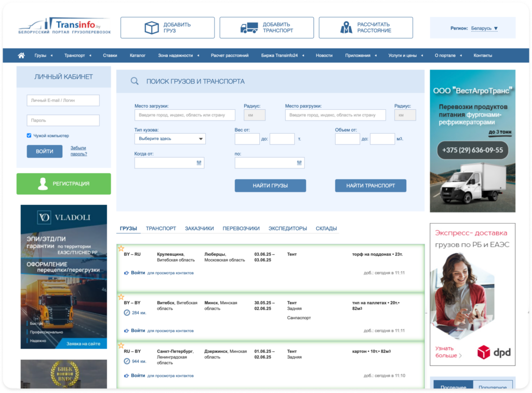
Task: Toggle the 'Чужой компьютер' checkbox
Action: click(30, 136)
